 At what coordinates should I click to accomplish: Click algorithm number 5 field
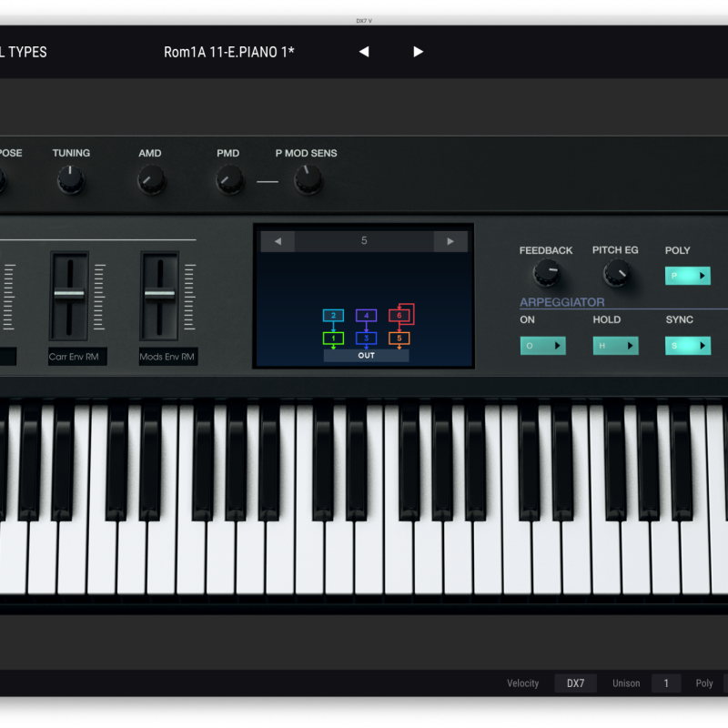pos(364,241)
